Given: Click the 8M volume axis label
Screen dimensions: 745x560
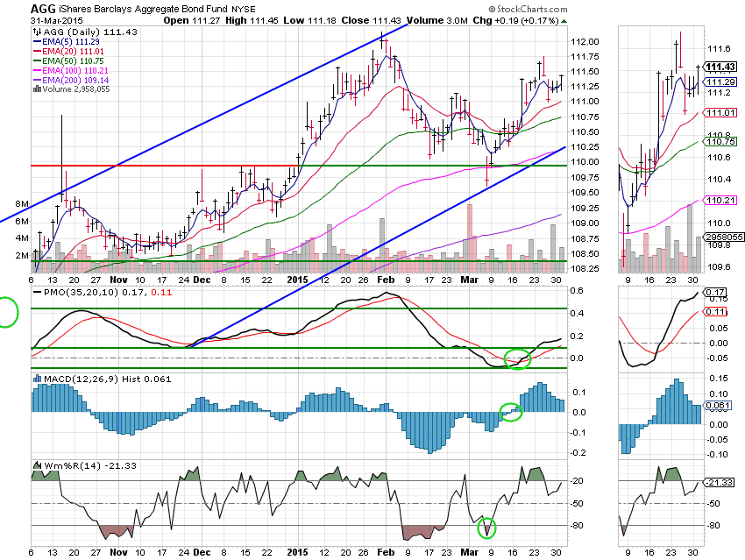Looking at the screenshot, I should (x=22, y=204).
